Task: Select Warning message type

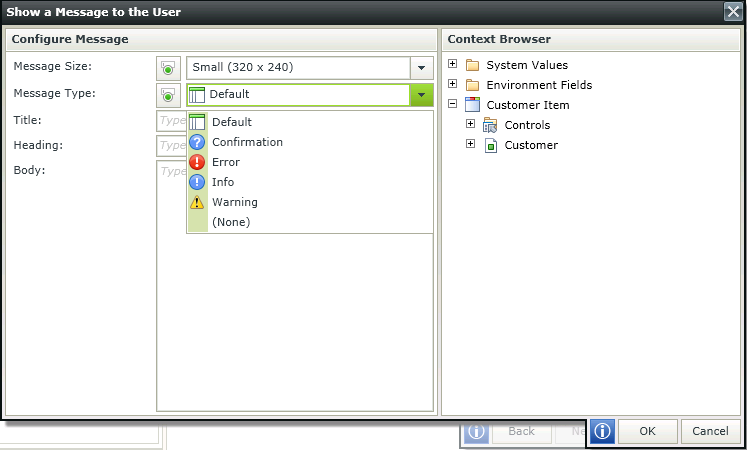Action: tap(310, 202)
